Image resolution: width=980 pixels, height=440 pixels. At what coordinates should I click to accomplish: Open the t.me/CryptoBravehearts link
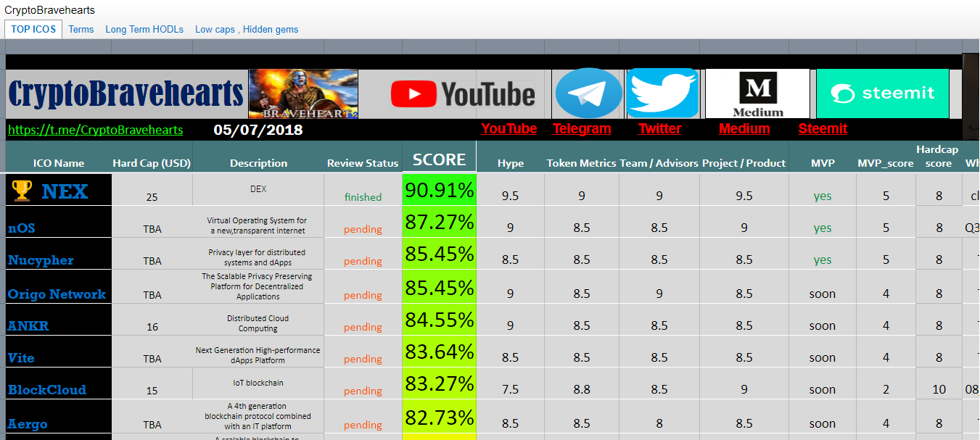(x=95, y=130)
